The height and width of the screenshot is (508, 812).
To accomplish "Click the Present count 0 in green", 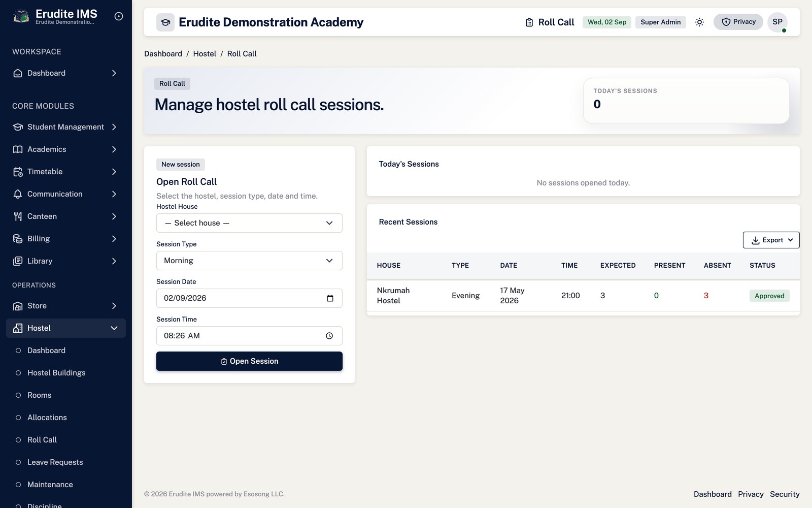I will point(656,296).
